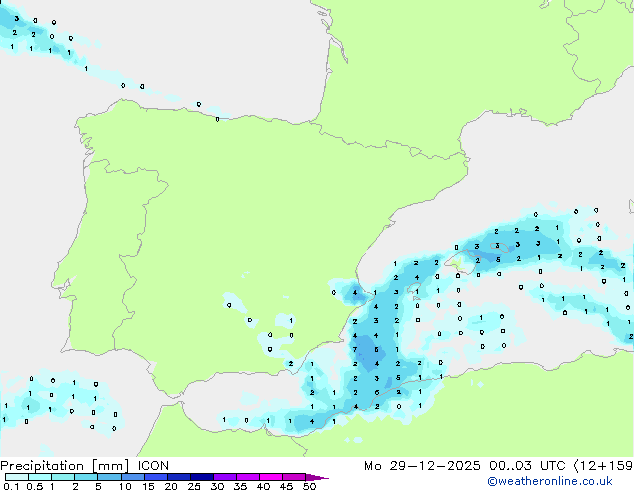Click the '40' legend scale label

(263, 486)
